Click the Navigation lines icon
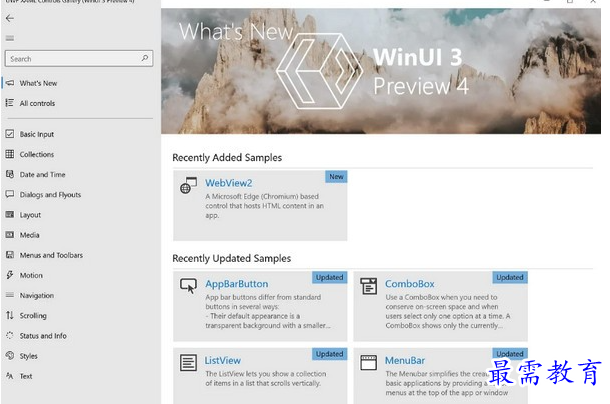610x404 pixels. point(10,295)
